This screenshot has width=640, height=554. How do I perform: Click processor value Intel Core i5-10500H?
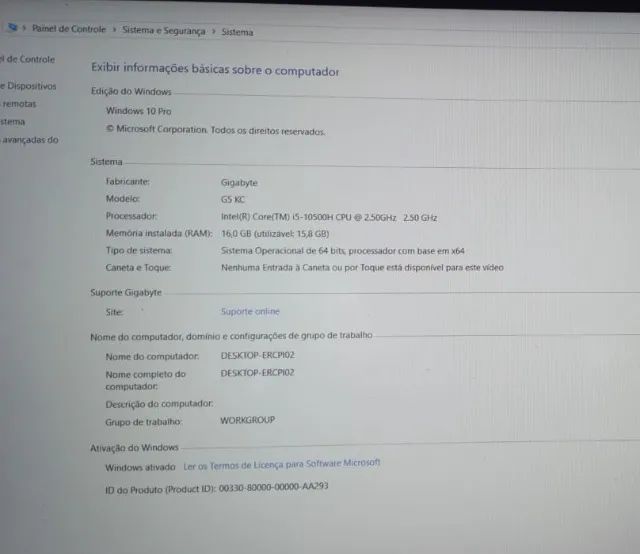pos(329,217)
